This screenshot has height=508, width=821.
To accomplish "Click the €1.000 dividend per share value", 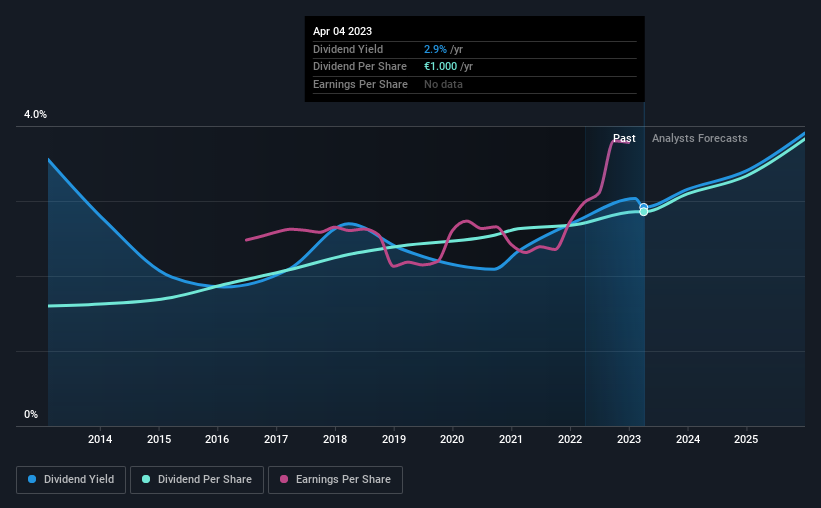I will [x=440, y=67].
